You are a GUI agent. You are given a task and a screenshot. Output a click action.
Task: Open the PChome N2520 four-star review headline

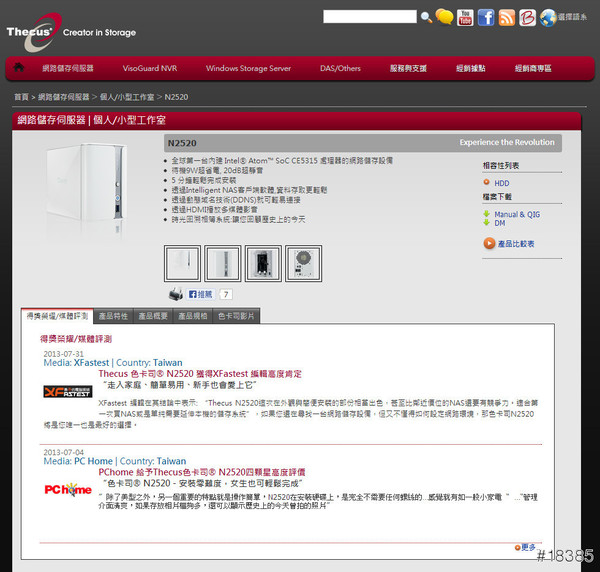point(202,472)
